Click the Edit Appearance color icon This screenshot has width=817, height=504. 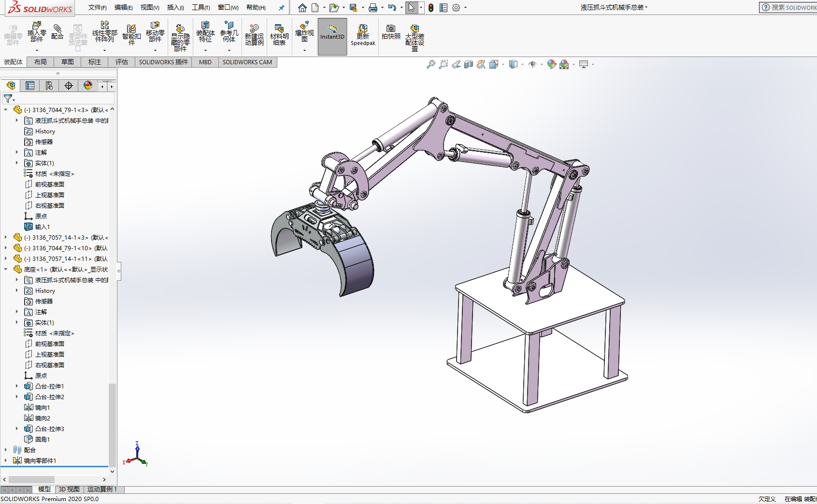tap(551, 64)
